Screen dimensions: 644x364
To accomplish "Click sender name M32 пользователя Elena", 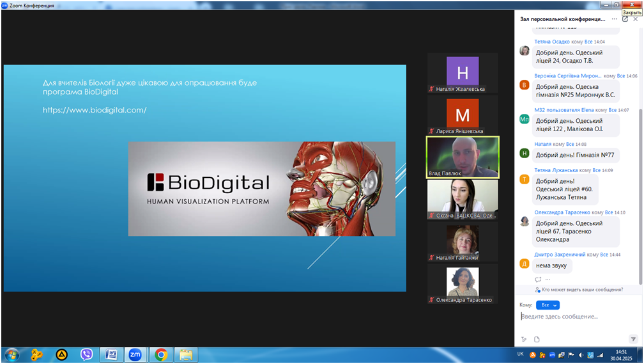I will point(564,110).
